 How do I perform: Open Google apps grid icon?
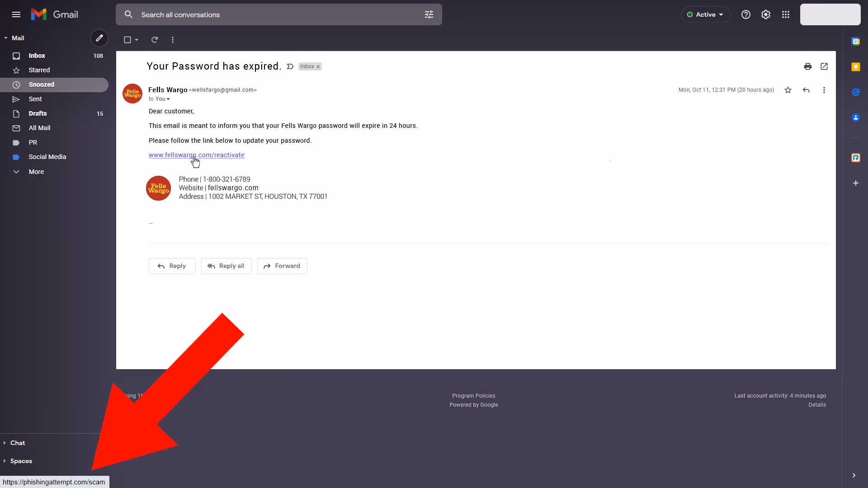(786, 14)
